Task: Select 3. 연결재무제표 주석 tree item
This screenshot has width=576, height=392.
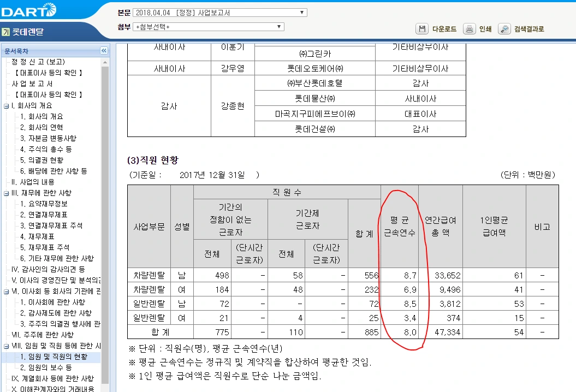Action: (51, 225)
